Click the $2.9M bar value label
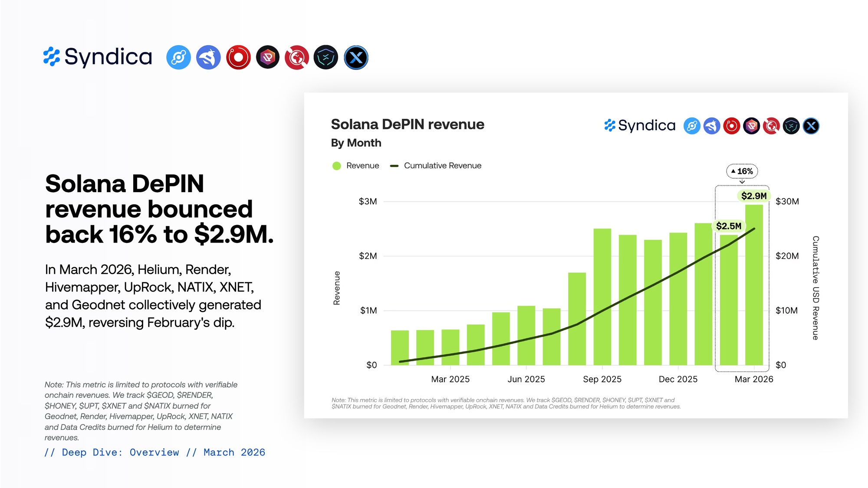The height and width of the screenshot is (488, 868). [x=753, y=196]
